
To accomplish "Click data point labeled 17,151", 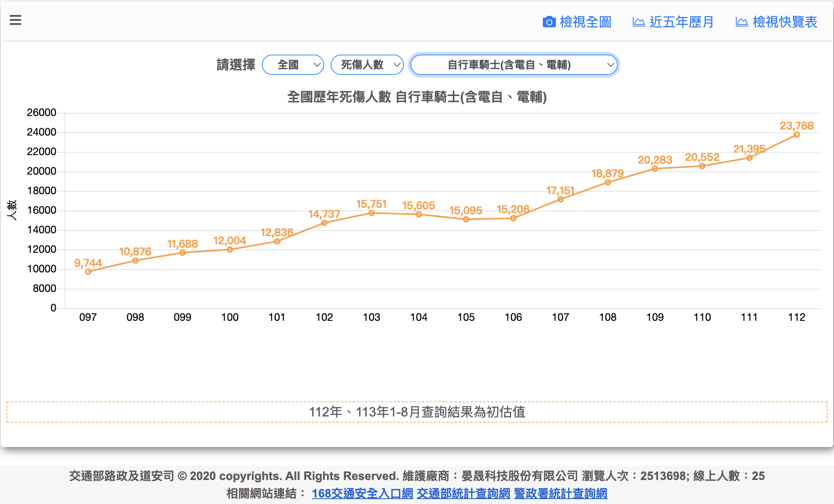I will tap(560, 199).
